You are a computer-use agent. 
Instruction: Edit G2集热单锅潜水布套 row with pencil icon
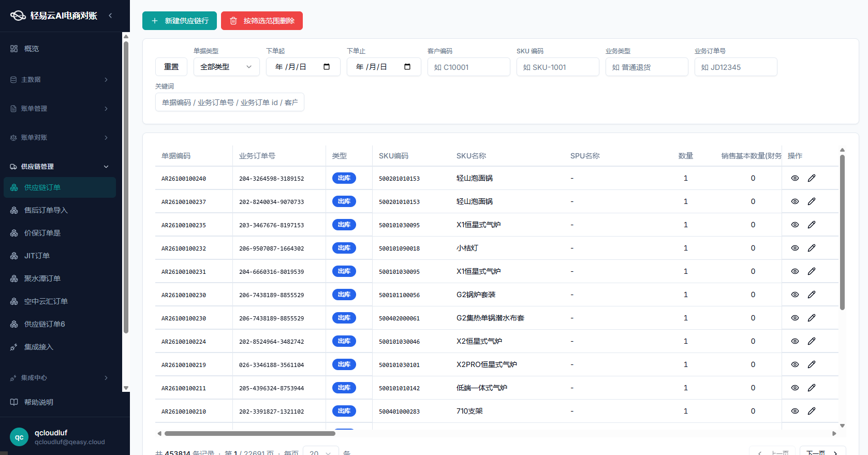(x=812, y=318)
